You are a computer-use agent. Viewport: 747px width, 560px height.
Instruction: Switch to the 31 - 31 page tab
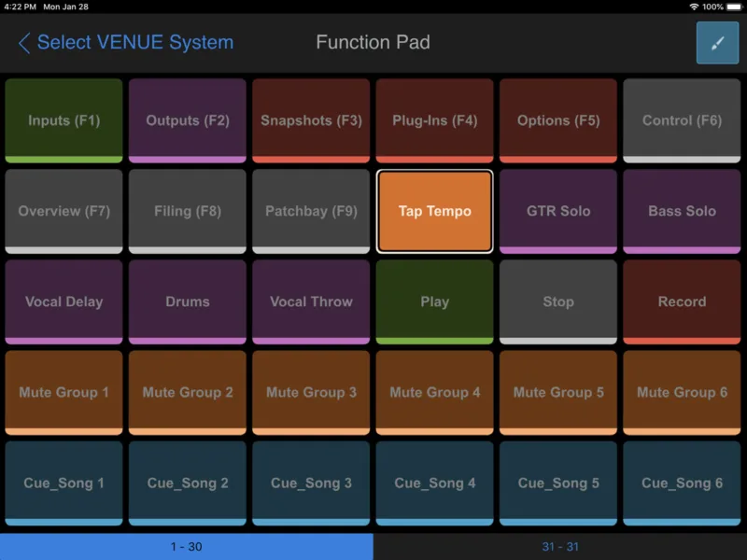[560, 547]
